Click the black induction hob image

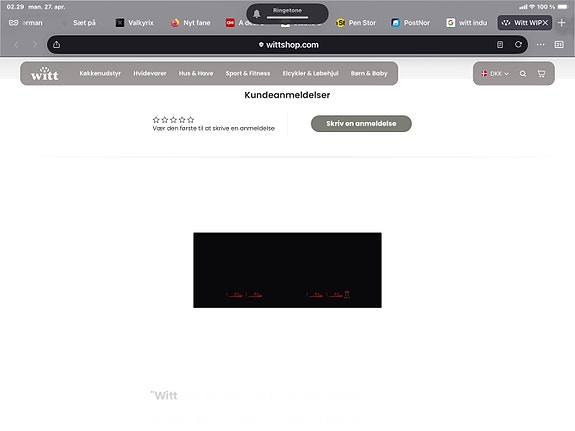click(288, 270)
